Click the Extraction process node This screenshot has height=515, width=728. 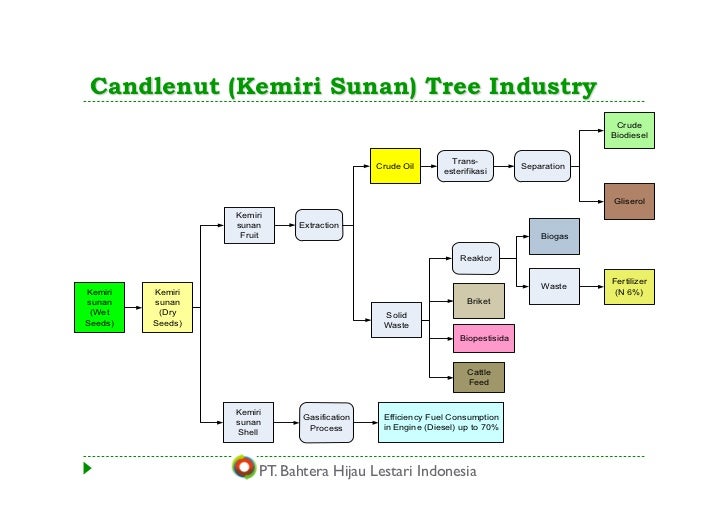(x=319, y=225)
